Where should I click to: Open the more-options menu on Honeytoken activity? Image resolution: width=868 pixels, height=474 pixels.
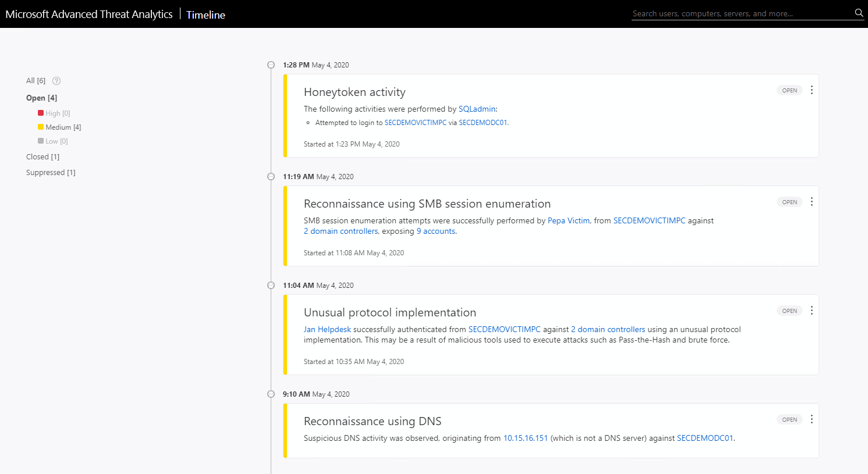click(812, 90)
